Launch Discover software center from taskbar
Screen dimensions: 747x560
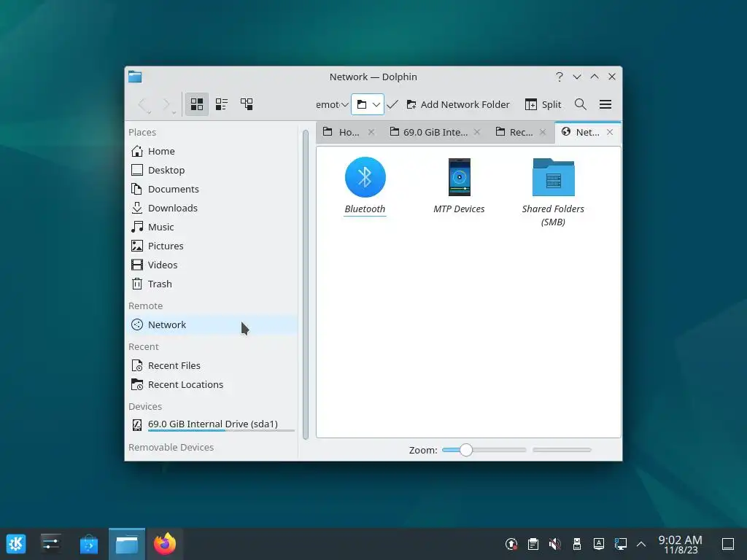tap(89, 544)
